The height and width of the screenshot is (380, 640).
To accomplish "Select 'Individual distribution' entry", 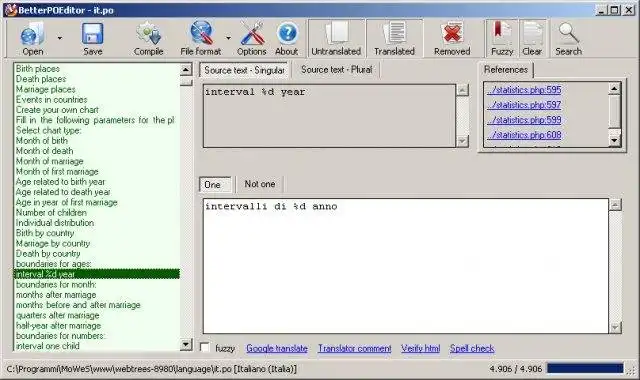I will coord(55,223).
